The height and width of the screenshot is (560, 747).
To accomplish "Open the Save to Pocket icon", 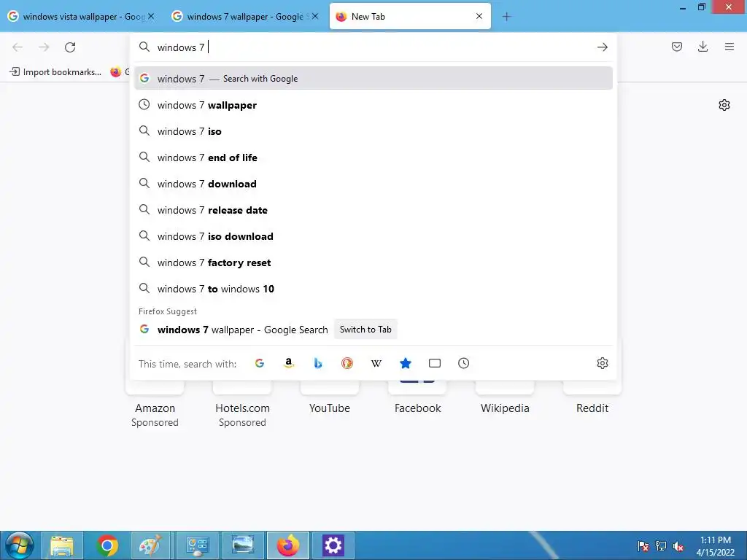I will pos(676,47).
